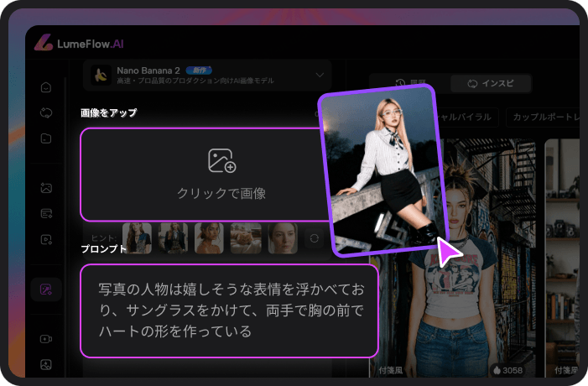
Task: Click the floating photo of woman on bridge
Action: [384, 170]
